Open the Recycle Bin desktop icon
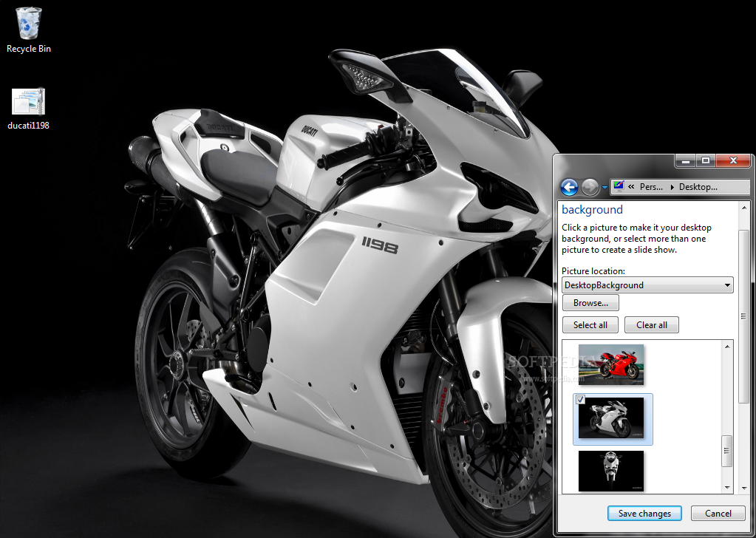The image size is (756, 538). [29, 29]
